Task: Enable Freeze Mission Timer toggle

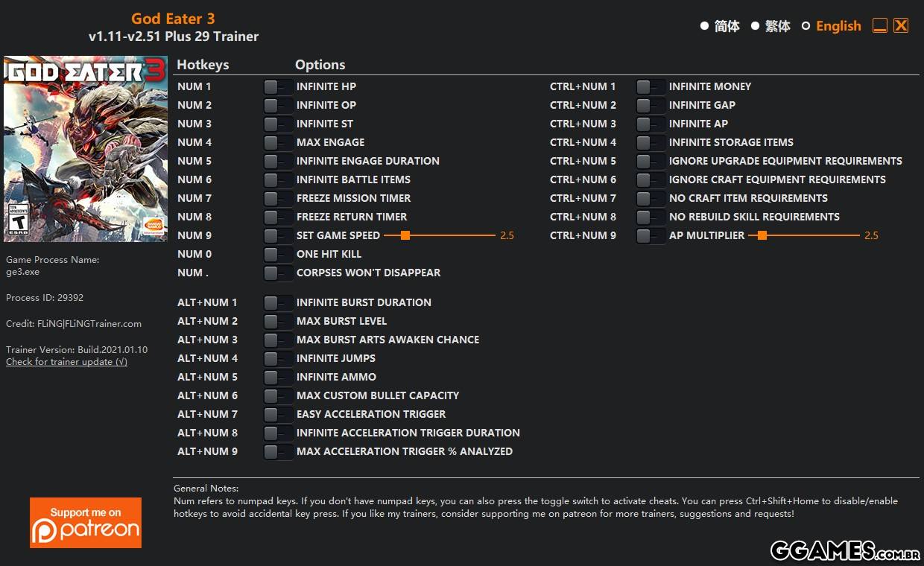Action: tap(278, 199)
